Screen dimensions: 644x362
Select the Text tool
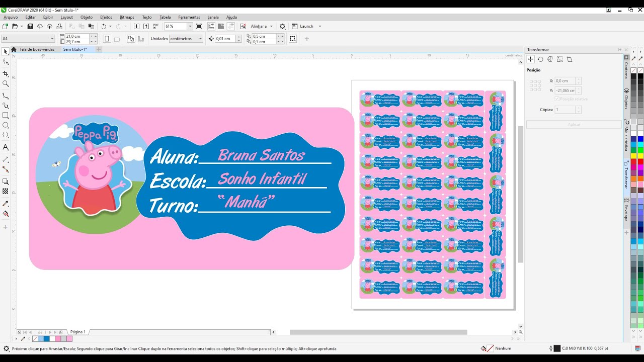tap(6, 147)
